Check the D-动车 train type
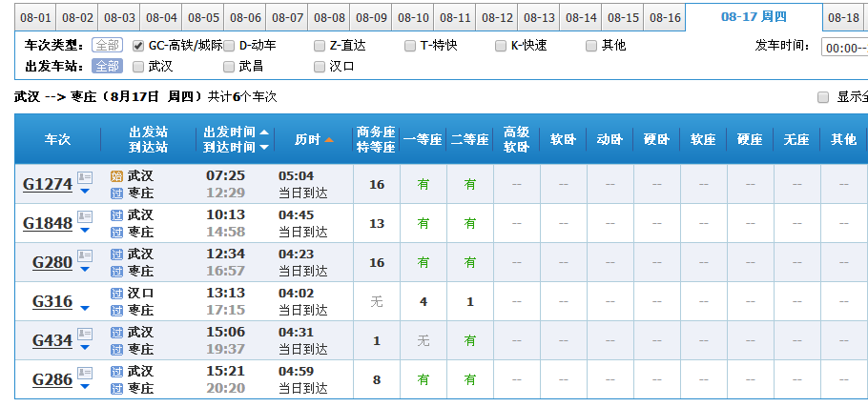Viewport: 868px width, 407px height. tap(229, 46)
